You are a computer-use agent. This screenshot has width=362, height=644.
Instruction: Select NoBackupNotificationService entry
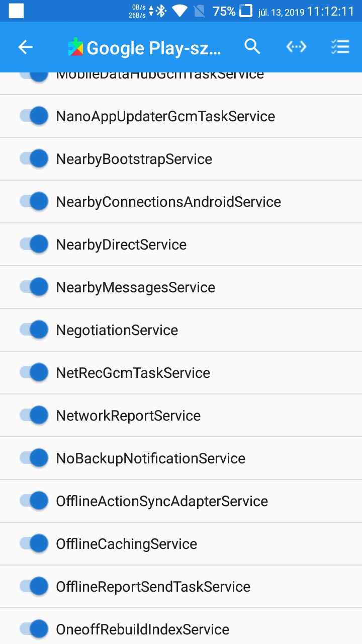pos(181,458)
